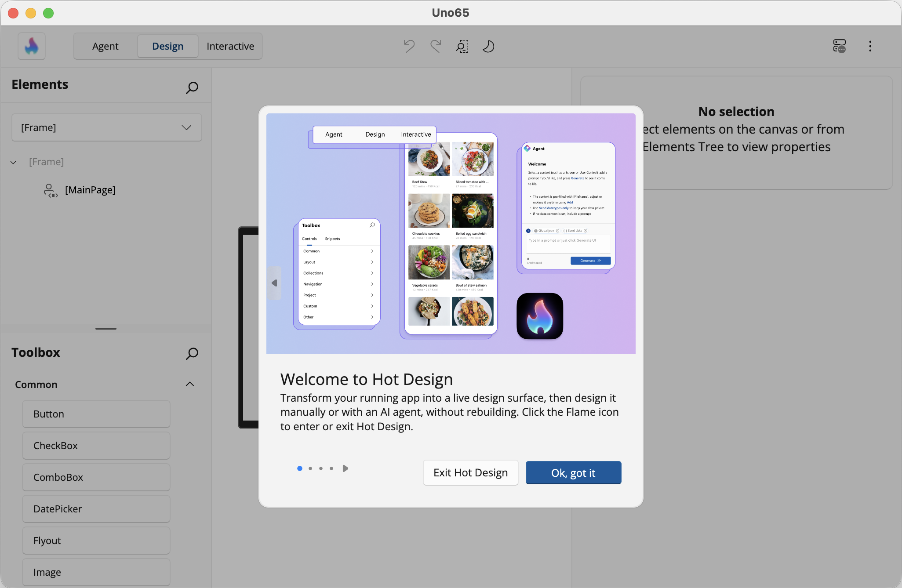Select the [MainPage] tree item

pyautogui.click(x=90, y=190)
